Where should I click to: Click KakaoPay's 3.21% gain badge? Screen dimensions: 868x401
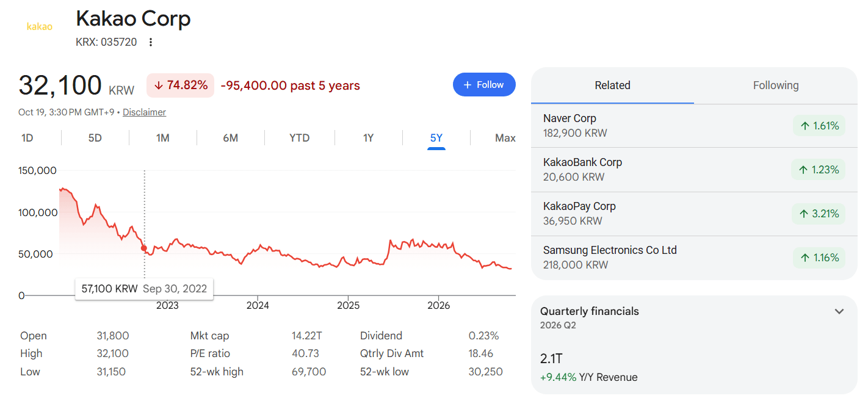pyautogui.click(x=819, y=214)
